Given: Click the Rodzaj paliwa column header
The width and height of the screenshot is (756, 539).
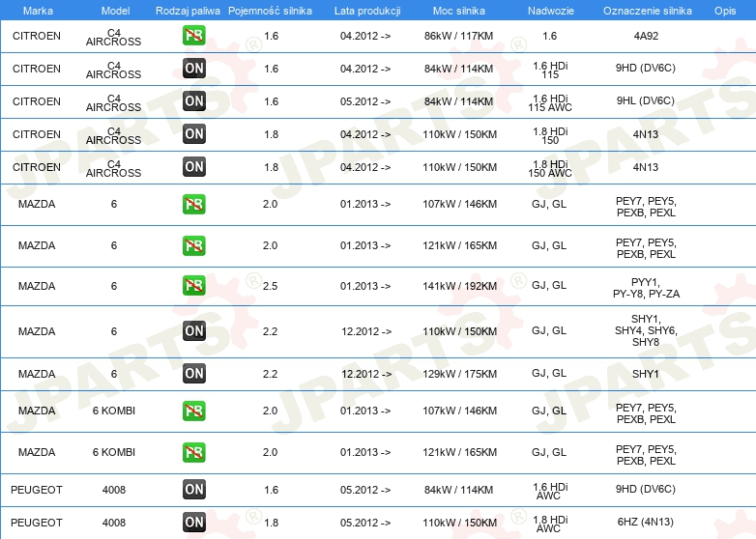Looking at the screenshot, I should point(188,10).
